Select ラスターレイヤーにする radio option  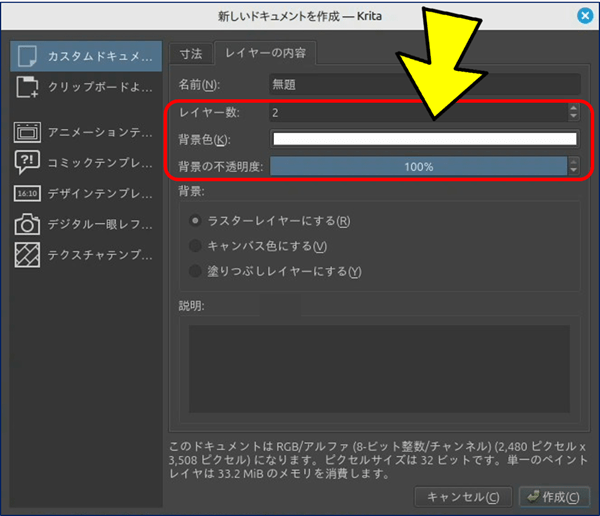(x=196, y=221)
